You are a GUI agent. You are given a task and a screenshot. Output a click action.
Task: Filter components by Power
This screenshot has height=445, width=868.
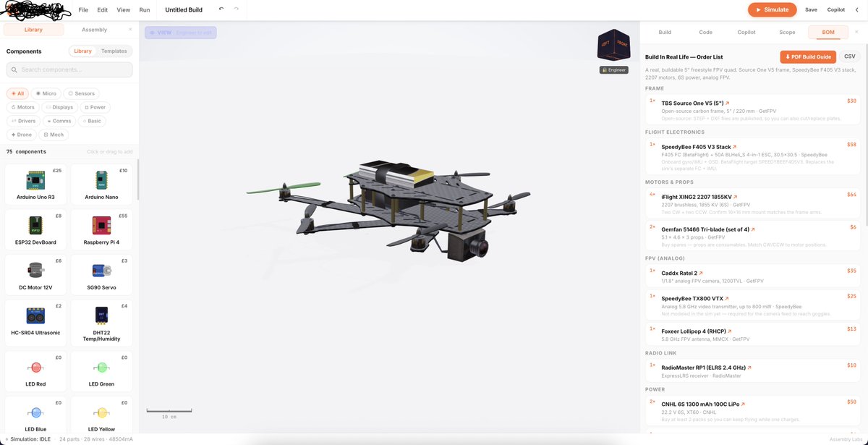pyautogui.click(x=95, y=107)
